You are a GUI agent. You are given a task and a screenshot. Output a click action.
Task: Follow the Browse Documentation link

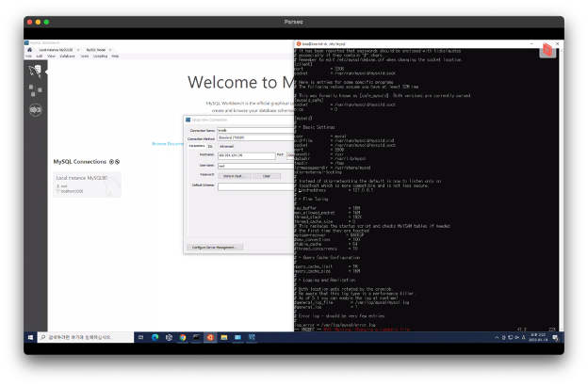coord(167,144)
